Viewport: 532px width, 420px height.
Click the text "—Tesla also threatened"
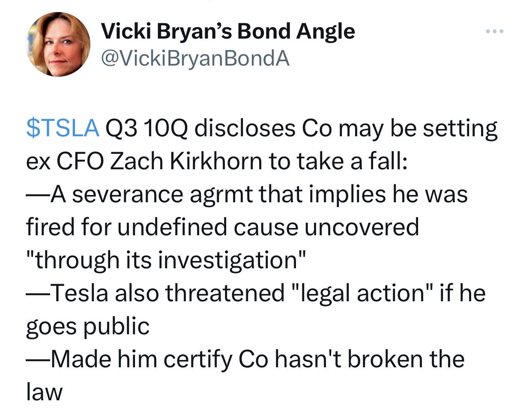click(155, 293)
